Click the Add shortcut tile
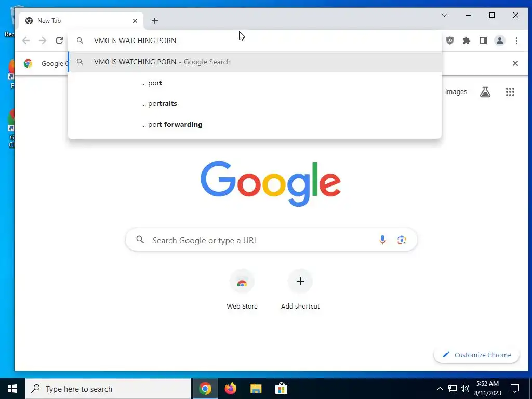Viewport: 532px width, 399px height. 300,289
